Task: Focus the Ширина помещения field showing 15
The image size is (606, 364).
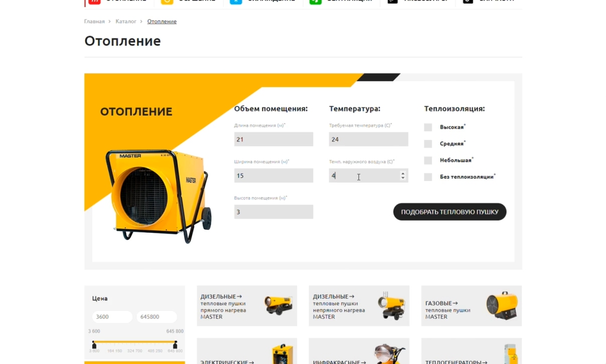Action: pos(273,175)
